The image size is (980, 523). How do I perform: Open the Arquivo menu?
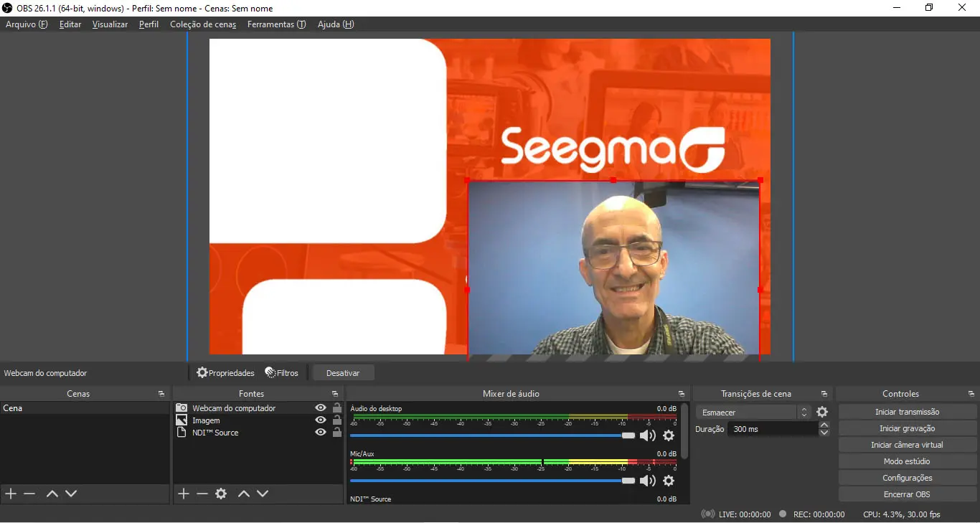pyautogui.click(x=27, y=24)
